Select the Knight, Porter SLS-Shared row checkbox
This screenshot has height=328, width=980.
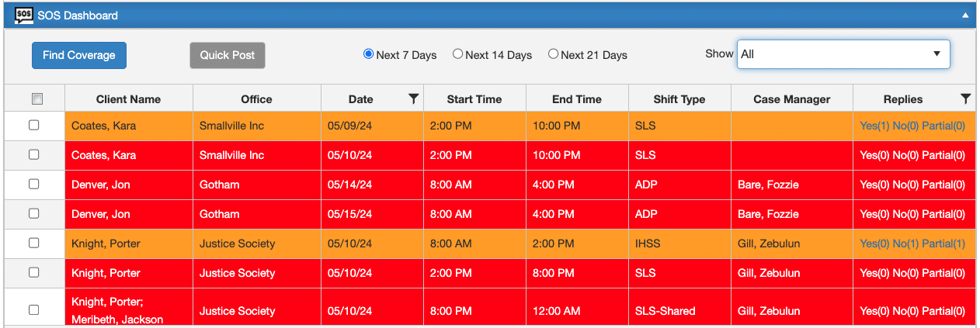click(34, 309)
